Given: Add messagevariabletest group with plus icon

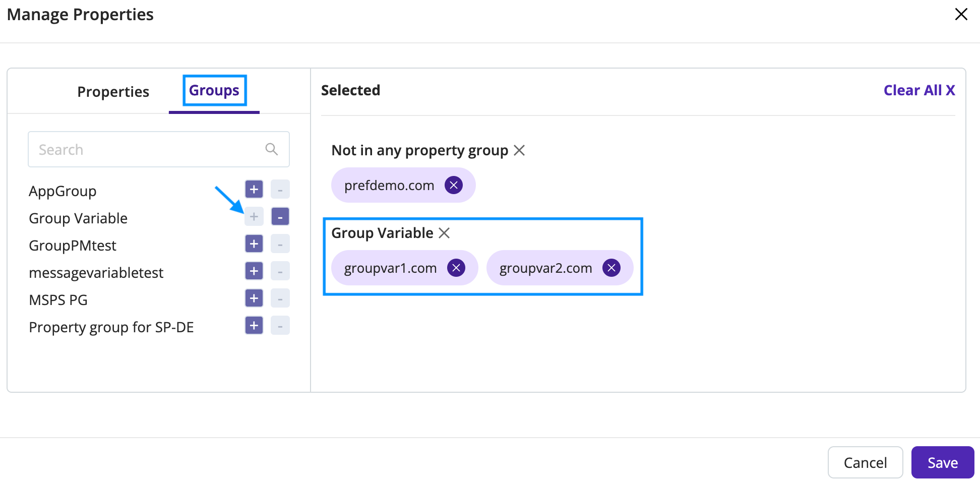Looking at the screenshot, I should (x=254, y=271).
